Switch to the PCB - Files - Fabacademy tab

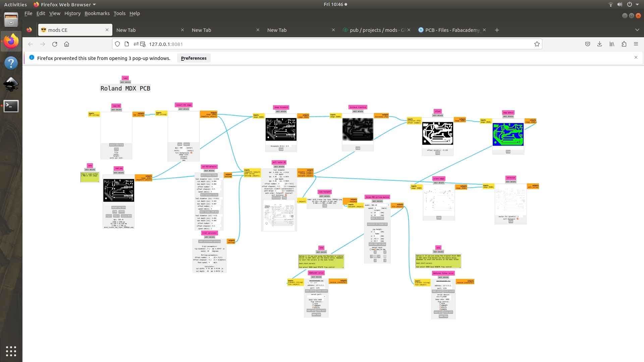(451, 30)
